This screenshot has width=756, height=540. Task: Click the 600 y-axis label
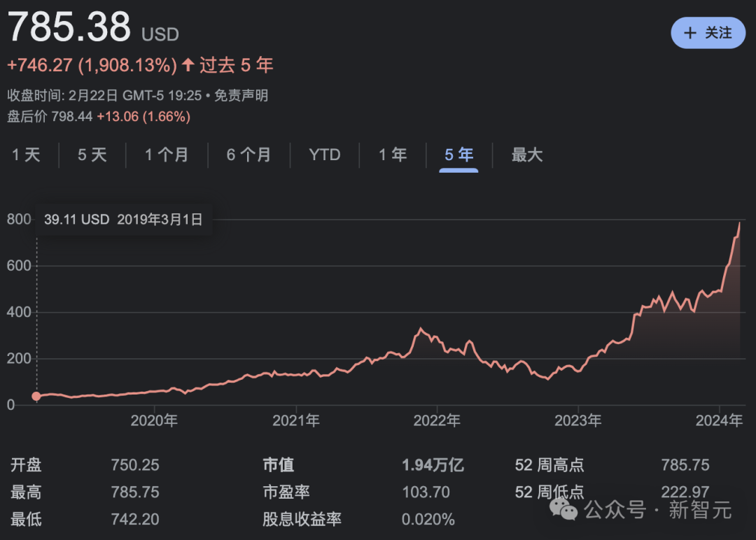tap(19, 266)
